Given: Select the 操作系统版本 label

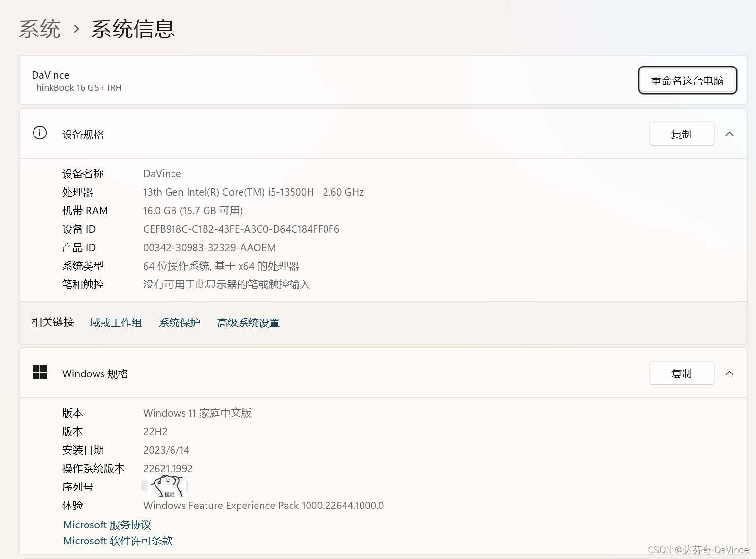Looking at the screenshot, I should click(93, 469).
